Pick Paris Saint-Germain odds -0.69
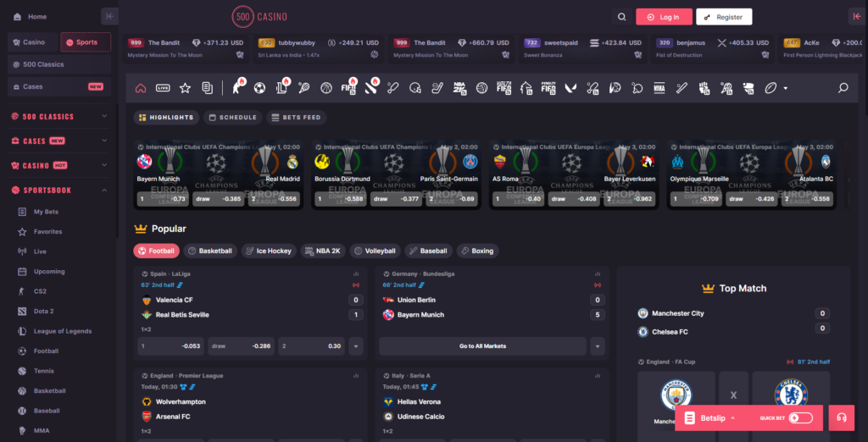 [453, 199]
